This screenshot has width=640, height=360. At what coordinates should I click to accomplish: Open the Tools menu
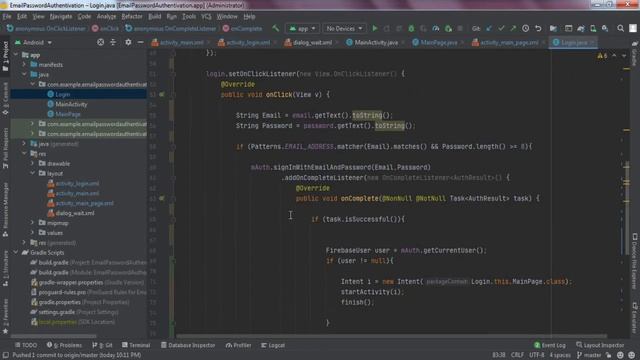coord(189,17)
